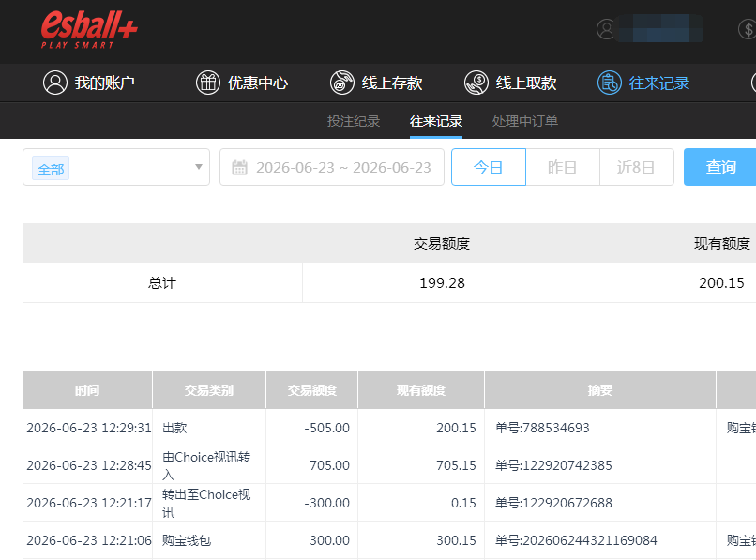756x560 pixels.
Task: Click the esball+ Play Smart logo
Action: [89, 30]
